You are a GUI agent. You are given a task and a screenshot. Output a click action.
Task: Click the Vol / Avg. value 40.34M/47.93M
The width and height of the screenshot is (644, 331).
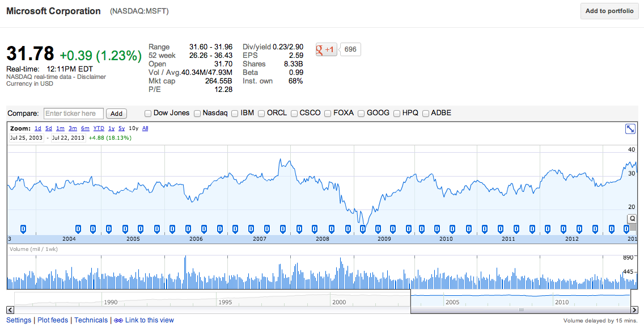206,73
